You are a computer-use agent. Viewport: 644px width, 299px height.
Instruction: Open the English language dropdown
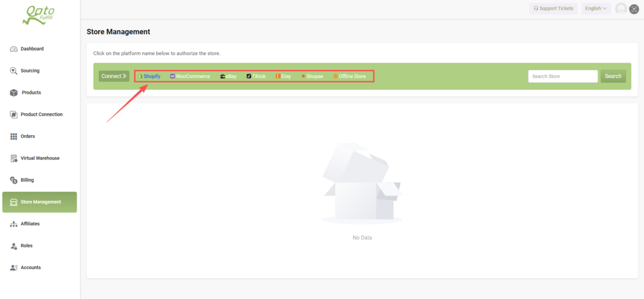(x=596, y=9)
